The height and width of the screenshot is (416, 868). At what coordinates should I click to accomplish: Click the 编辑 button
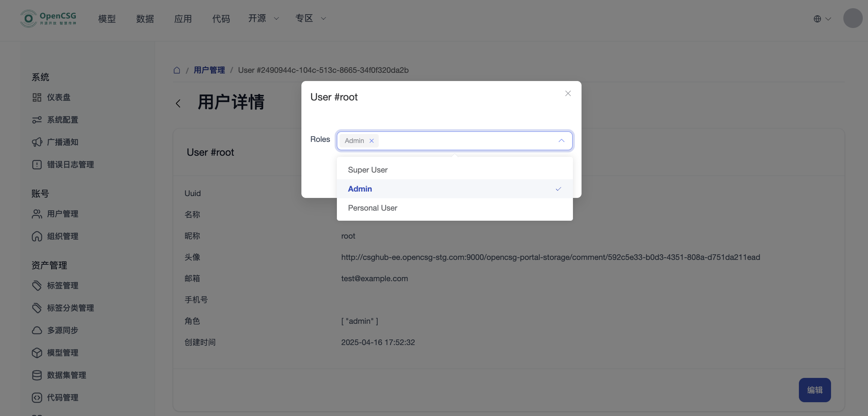click(x=815, y=390)
